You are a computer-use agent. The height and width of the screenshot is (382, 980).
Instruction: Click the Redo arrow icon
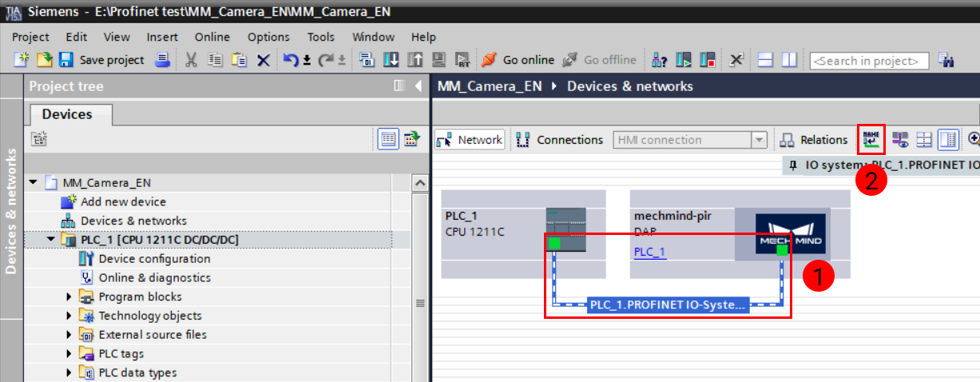(326, 60)
